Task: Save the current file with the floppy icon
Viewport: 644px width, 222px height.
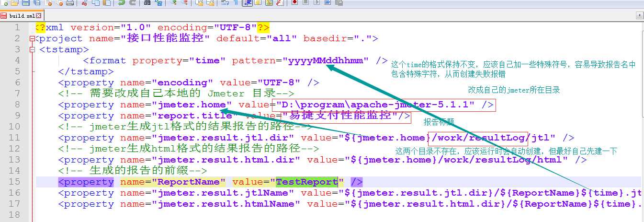Action: pos(25,3)
